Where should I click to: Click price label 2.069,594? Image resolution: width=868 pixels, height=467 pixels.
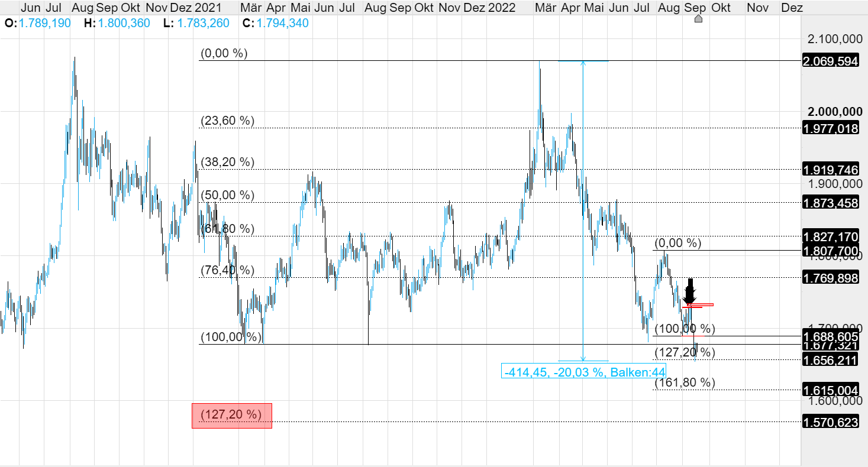pyautogui.click(x=830, y=61)
